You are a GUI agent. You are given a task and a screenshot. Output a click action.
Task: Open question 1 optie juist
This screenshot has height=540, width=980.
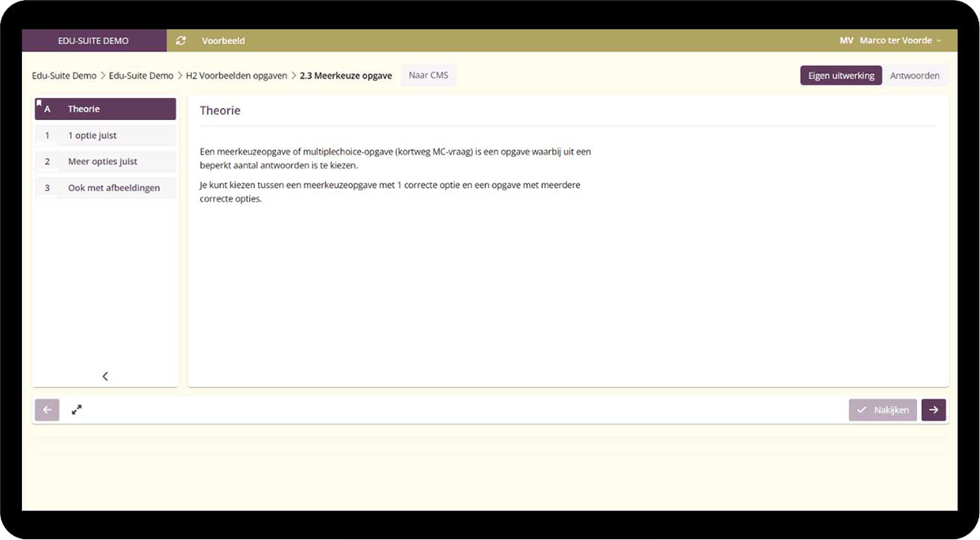point(105,135)
